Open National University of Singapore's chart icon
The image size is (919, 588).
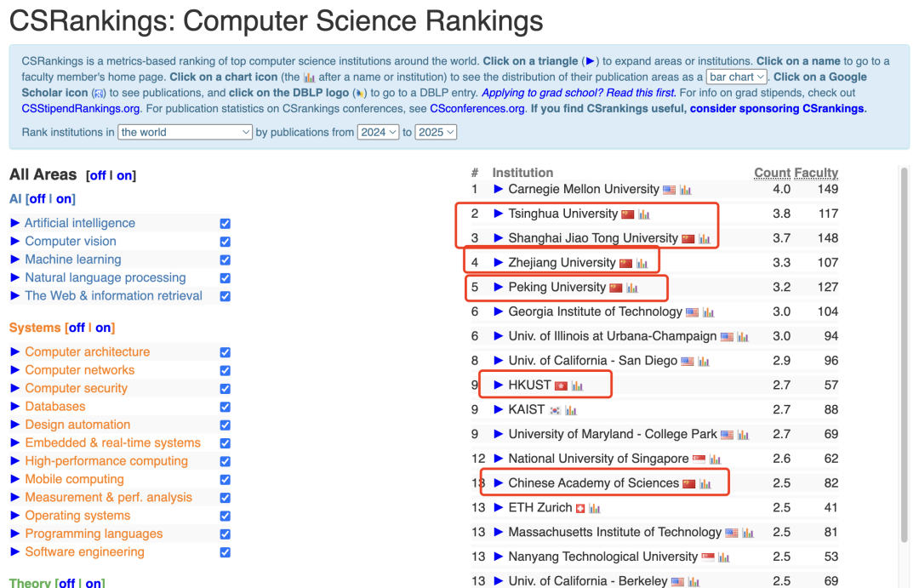[x=715, y=460]
